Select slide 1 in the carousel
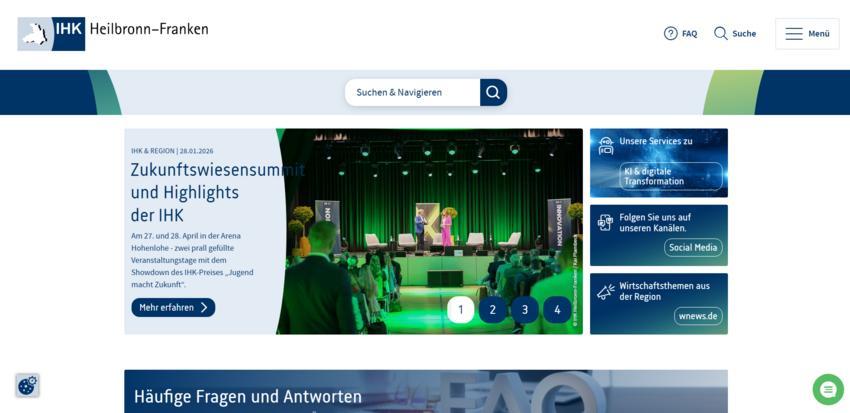Viewport: 850px width, 413px height. coord(461,309)
